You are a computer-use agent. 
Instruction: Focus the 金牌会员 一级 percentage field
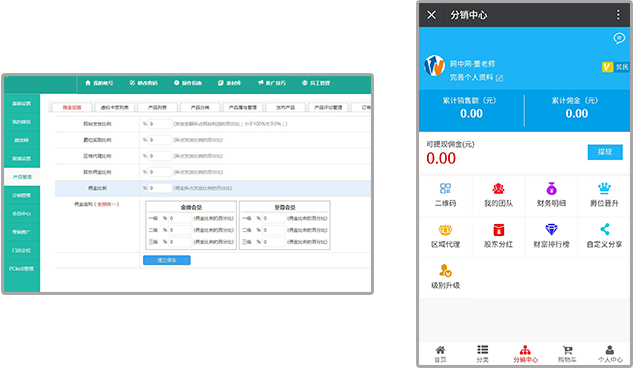click(180, 218)
